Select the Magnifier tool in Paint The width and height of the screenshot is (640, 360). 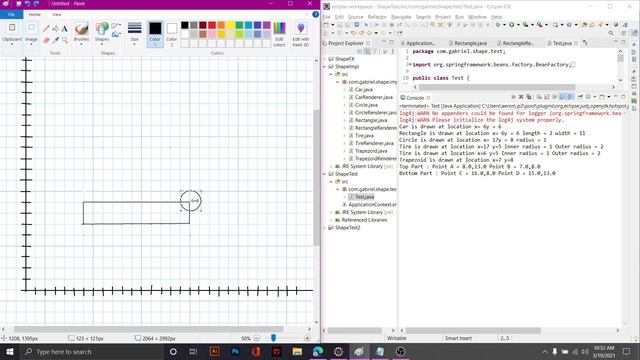(x=64, y=40)
